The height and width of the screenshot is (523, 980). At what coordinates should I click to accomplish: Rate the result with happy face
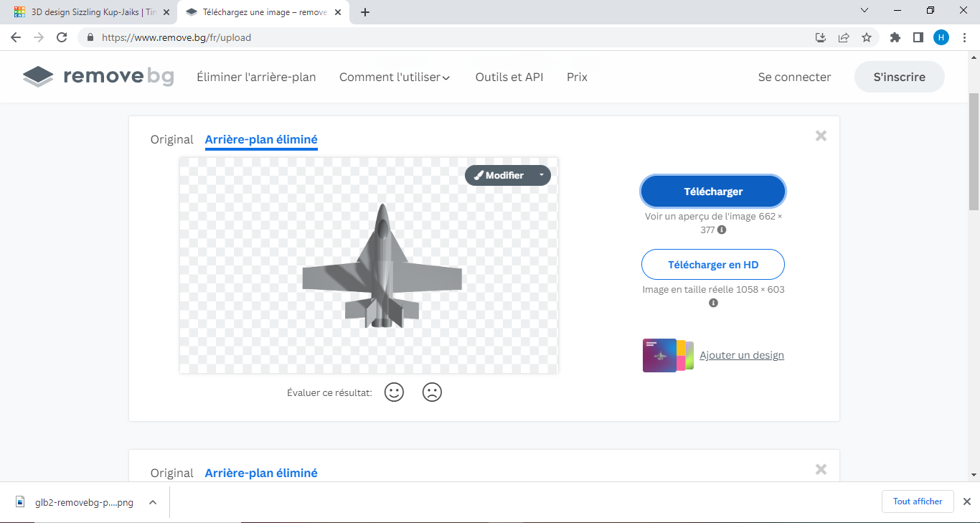coord(395,392)
